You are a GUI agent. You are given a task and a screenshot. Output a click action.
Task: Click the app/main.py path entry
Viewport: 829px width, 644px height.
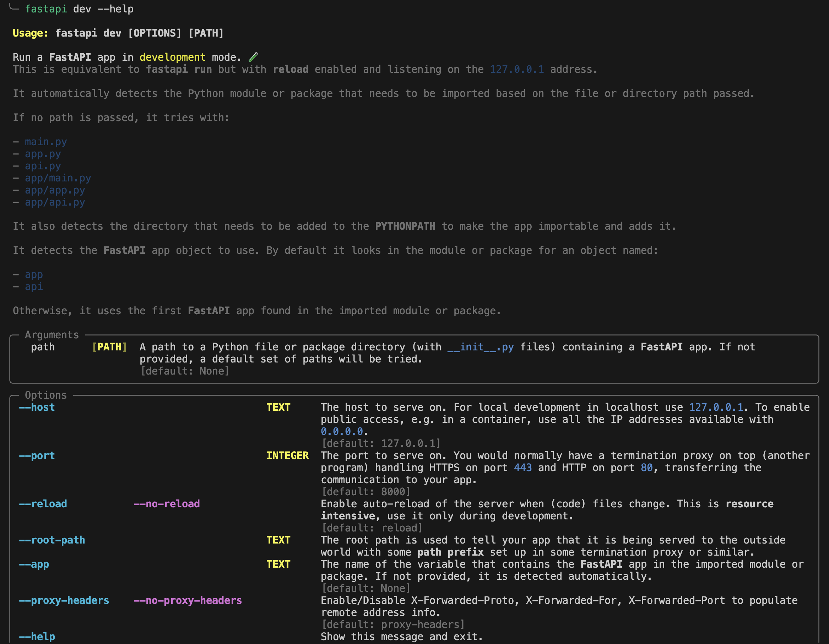(58, 178)
